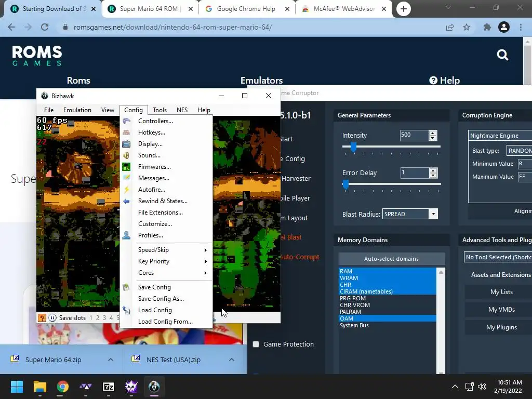Click the Intensity slider handle

point(353,147)
